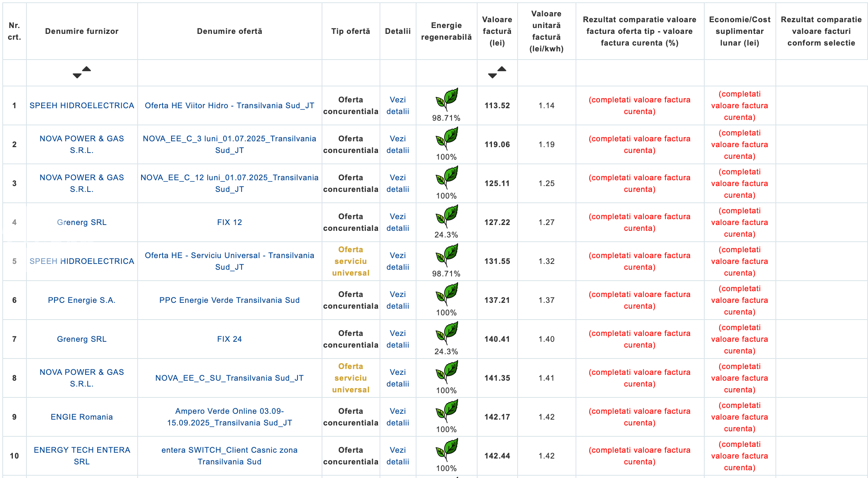Click Vezi detalii in row 5

(x=398, y=261)
